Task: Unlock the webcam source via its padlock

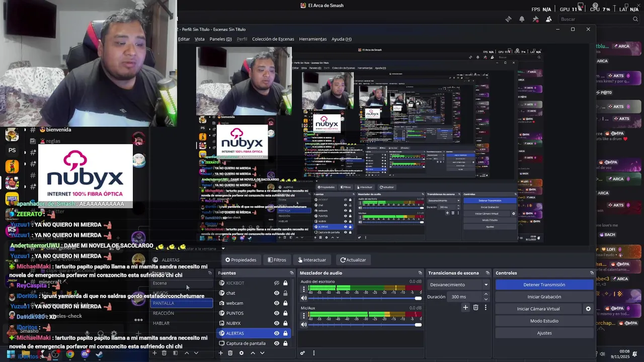Action: tap(285, 303)
